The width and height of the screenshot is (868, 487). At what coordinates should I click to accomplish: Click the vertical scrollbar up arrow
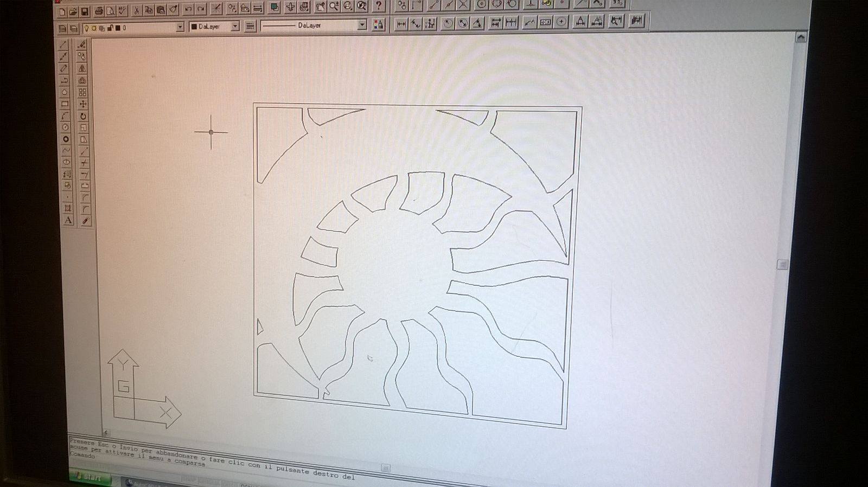(801, 37)
